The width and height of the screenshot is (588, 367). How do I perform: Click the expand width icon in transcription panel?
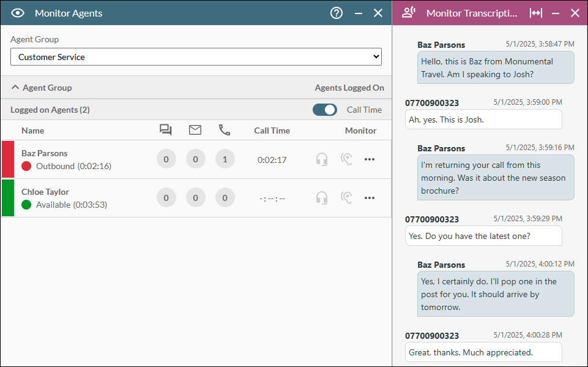pos(536,13)
